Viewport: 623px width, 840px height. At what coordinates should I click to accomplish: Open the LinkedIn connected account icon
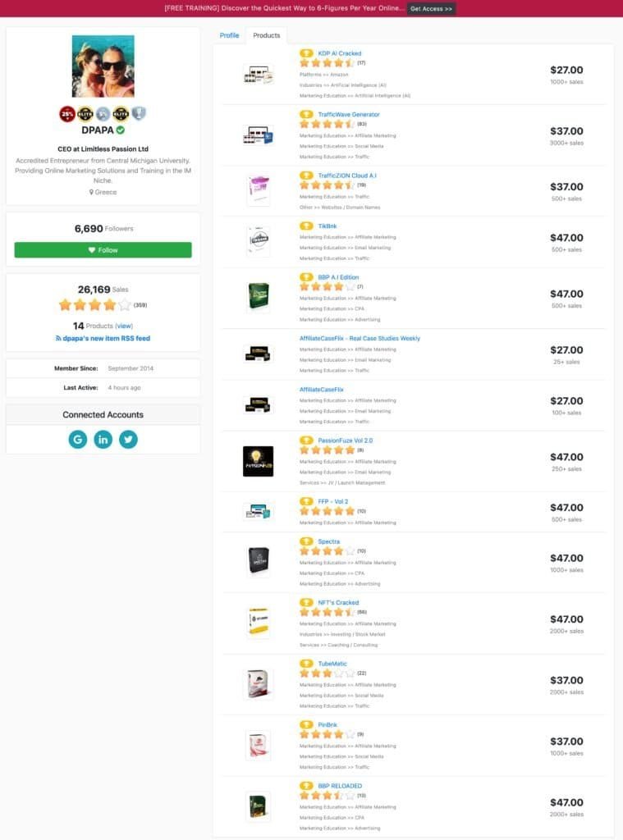(103, 440)
